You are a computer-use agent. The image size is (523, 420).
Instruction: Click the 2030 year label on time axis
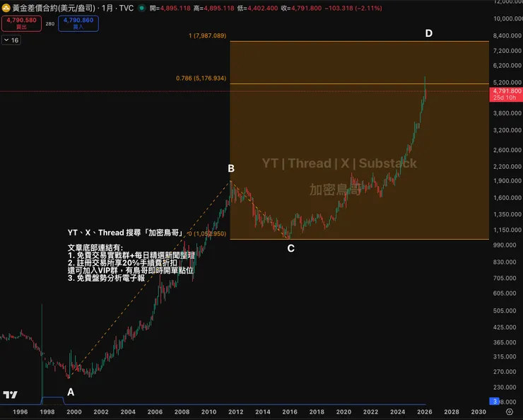pos(478,412)
